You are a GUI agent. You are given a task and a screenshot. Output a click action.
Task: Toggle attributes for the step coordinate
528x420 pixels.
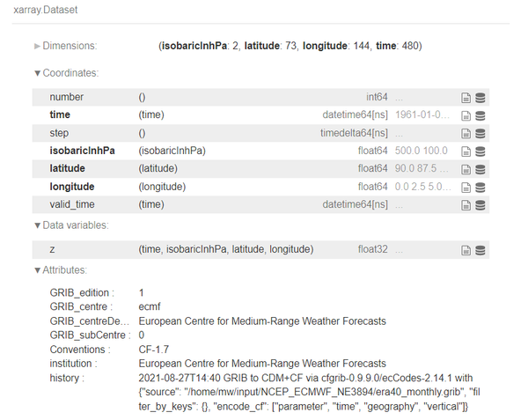click(466, 134)
